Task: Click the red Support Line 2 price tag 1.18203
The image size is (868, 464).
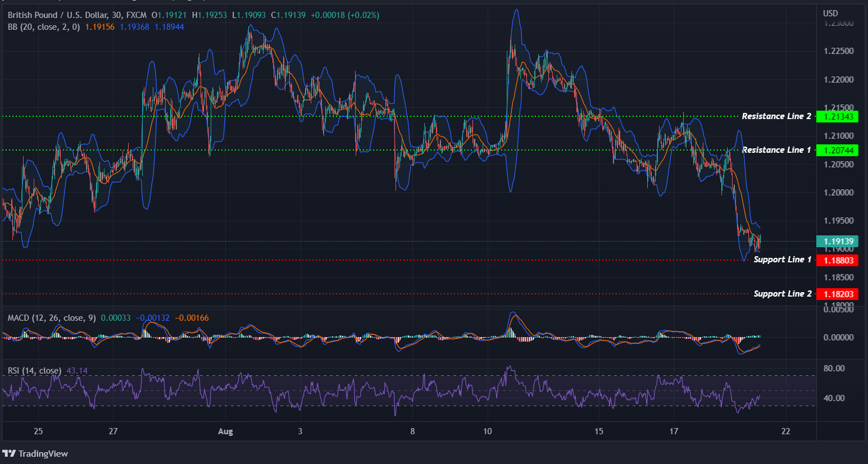Action: tap(838, 294)
